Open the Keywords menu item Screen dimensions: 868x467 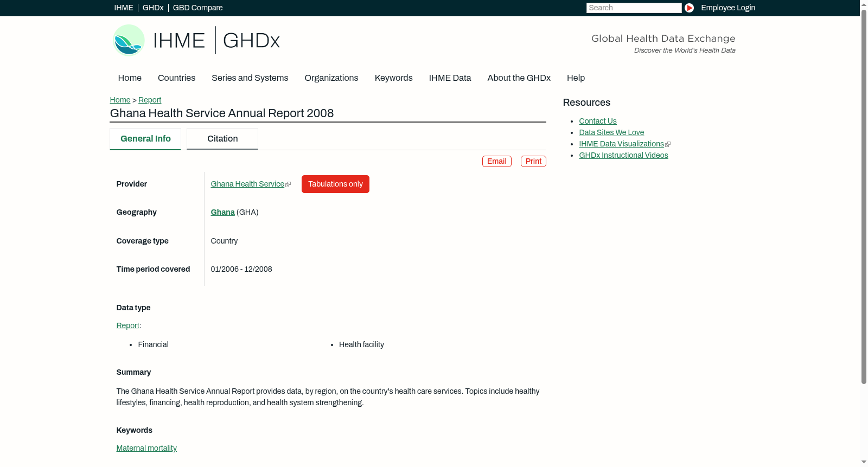pos(393,78)
